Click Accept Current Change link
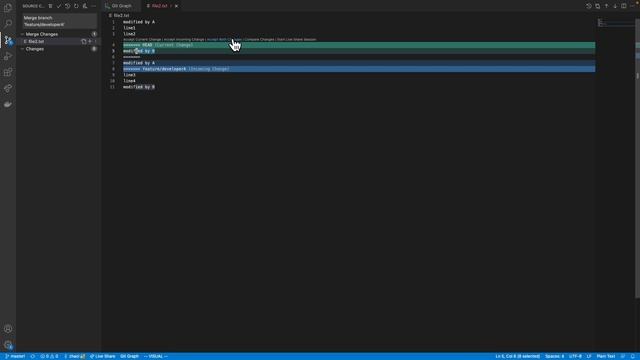The image size is (640, 360). pos(142,40)
